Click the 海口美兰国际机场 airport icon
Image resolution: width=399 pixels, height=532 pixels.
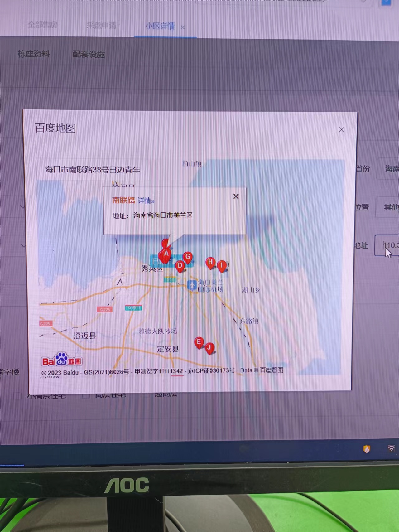point(192,285)
